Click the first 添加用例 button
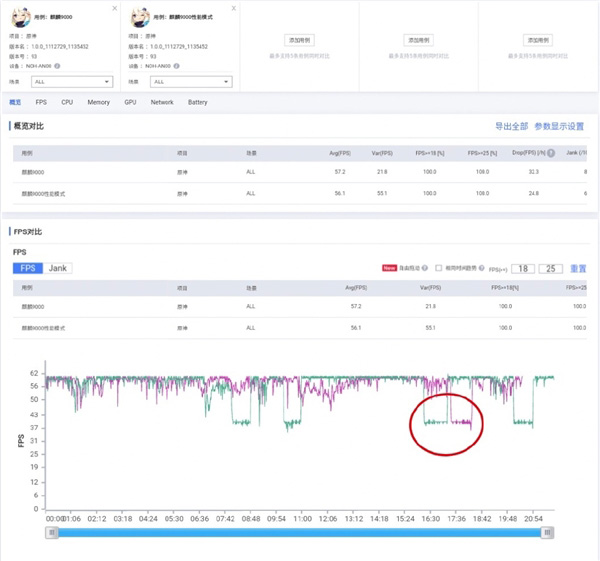 point(298,39)
